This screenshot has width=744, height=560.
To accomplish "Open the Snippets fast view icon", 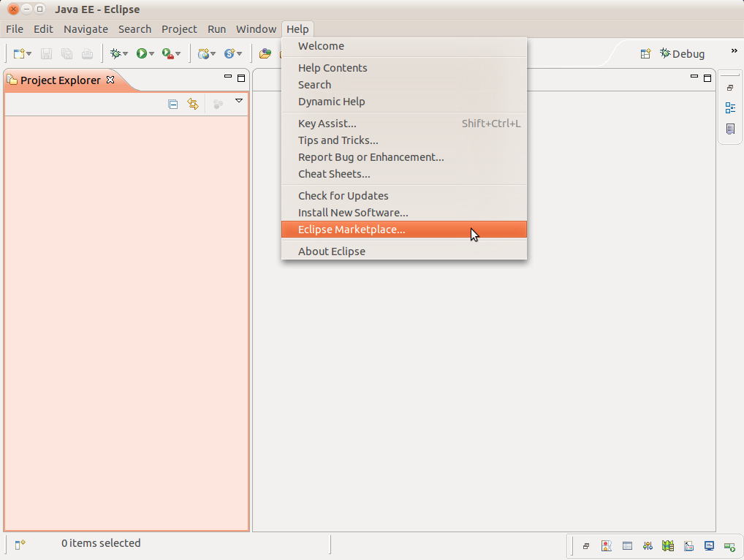I will 689,546.
